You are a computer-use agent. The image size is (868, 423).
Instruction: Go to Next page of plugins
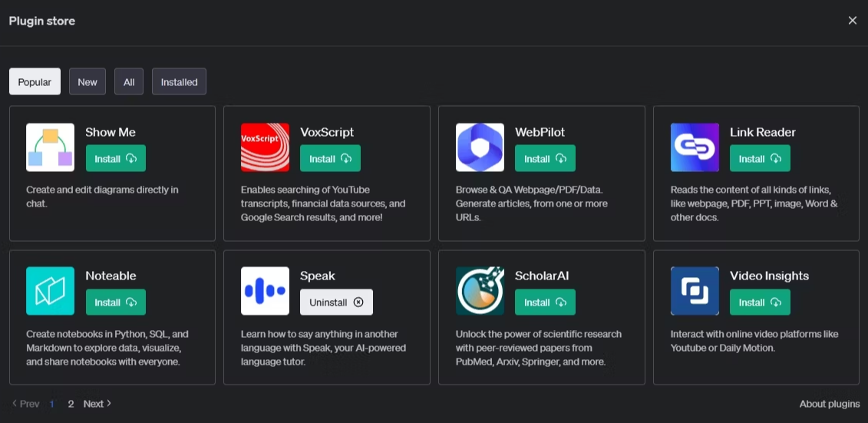pyautogui.click(x=97, y=404)
